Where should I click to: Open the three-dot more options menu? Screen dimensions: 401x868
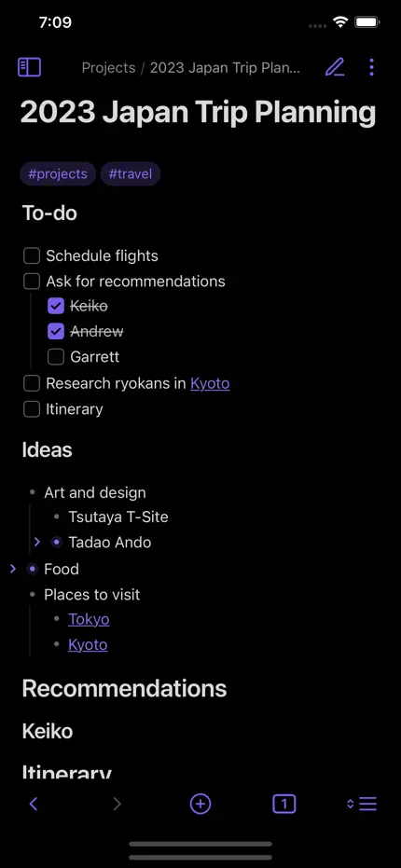(x=371, y=67)
